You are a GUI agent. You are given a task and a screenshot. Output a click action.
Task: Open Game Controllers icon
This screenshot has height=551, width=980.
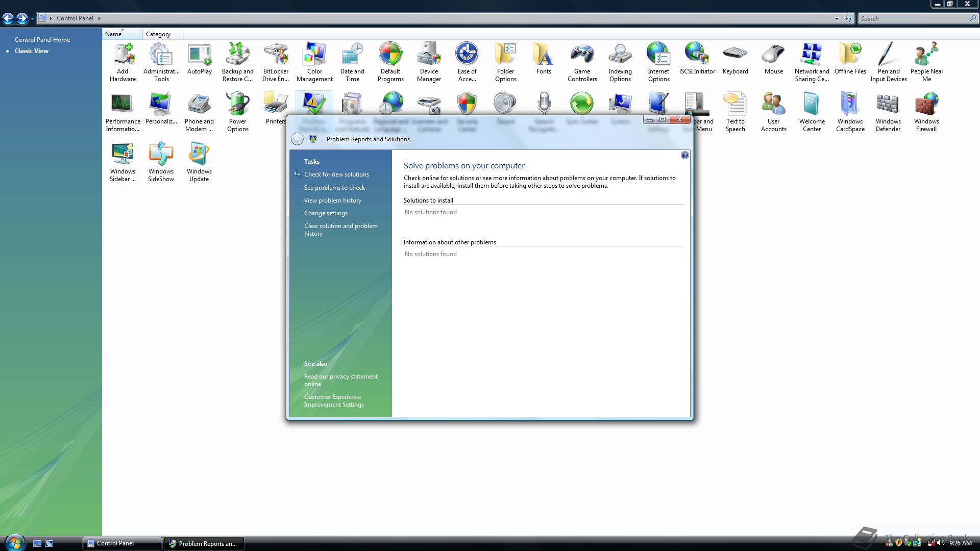582,62
